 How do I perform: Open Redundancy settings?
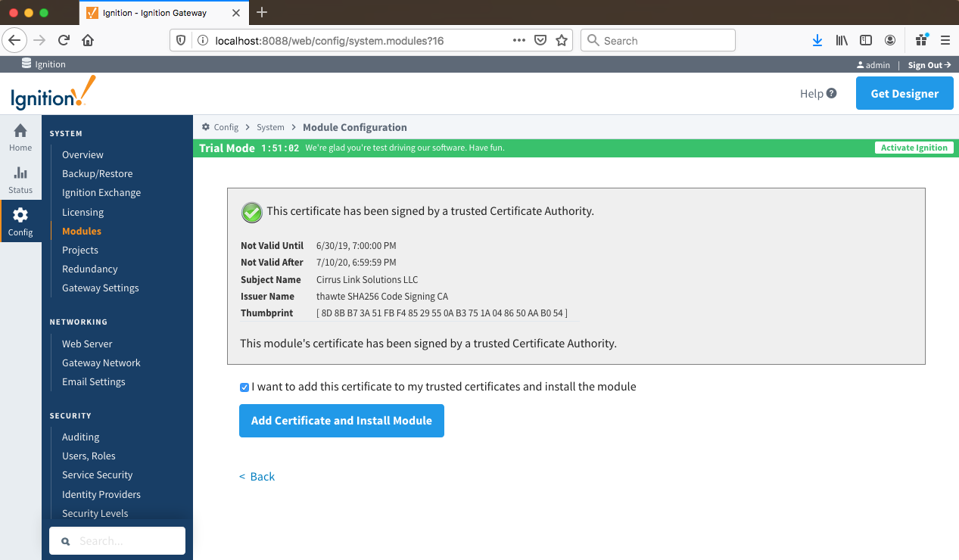[90, 269]
